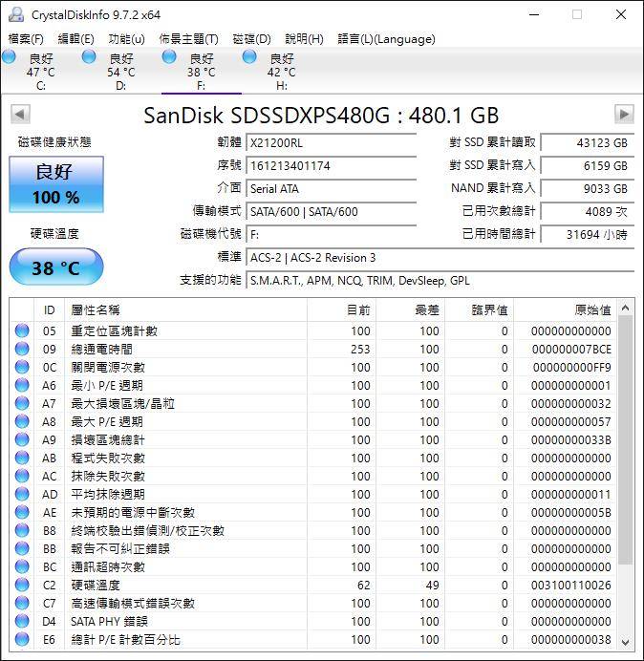The height and width of the screenshot is (661, 644).
Task: Click the previous disk arrow button
Action: (19, 115)
